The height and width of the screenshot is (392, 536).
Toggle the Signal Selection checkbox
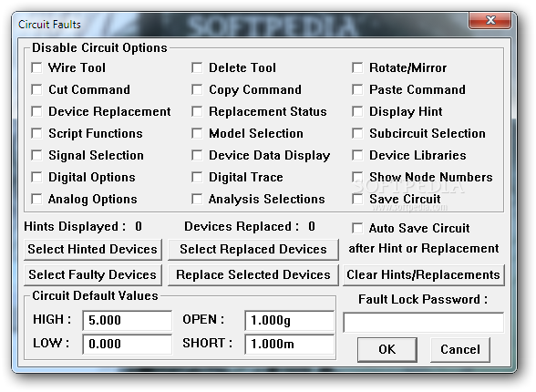pos(36,155)
